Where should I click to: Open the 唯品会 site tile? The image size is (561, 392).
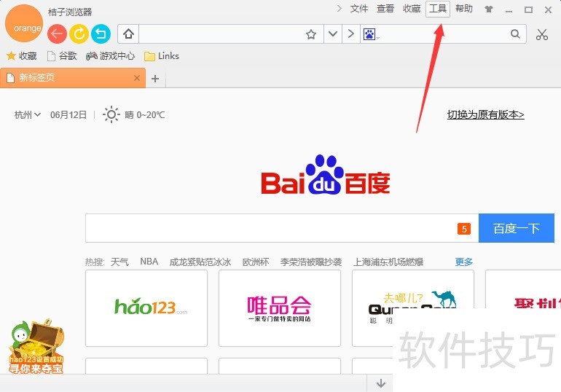(x=280, y=308)
